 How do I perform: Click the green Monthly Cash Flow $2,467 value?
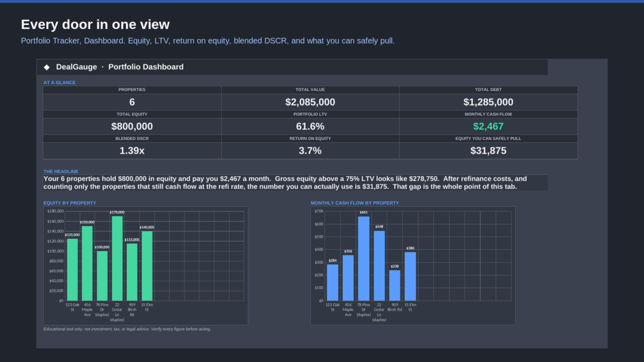pyautogui.click(x=488, y=126)
